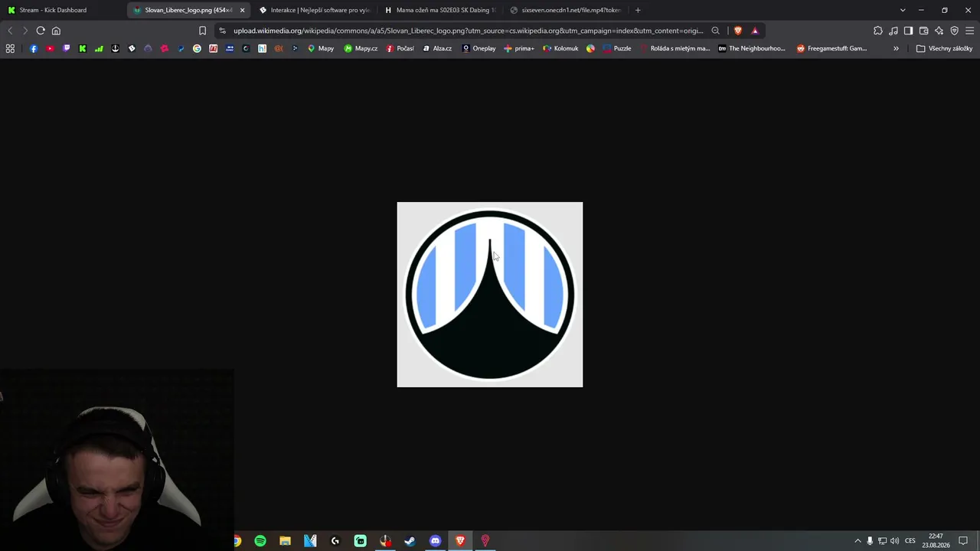Expand the tab search dropdown arrow
This screenshot has width=980, height=551.
(x=903, y=10)
